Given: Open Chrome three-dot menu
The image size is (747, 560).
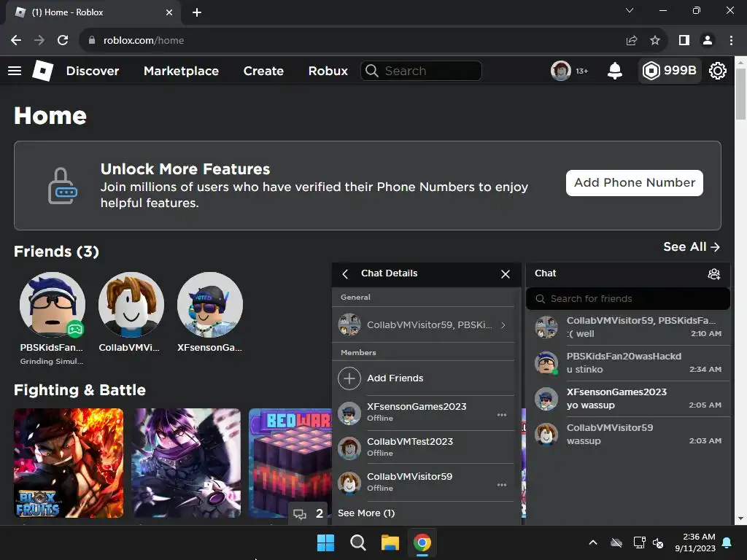Looking at the screenshot, I should coord(731,41).
